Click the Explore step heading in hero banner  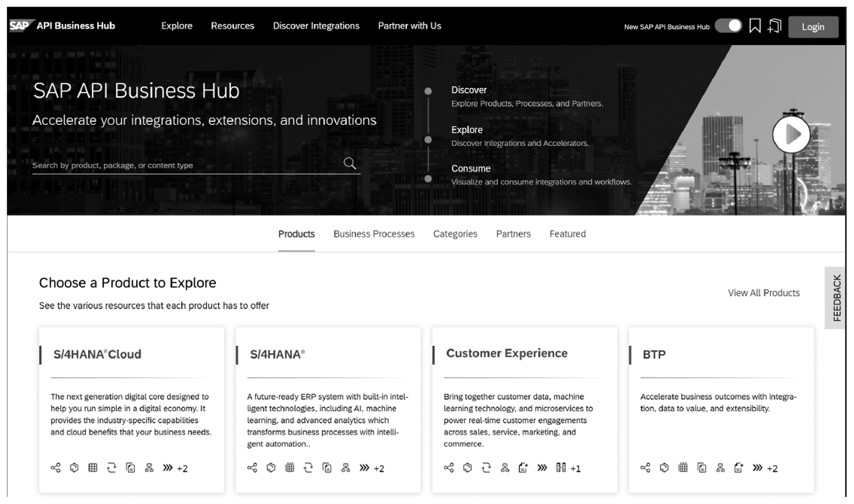467,130
